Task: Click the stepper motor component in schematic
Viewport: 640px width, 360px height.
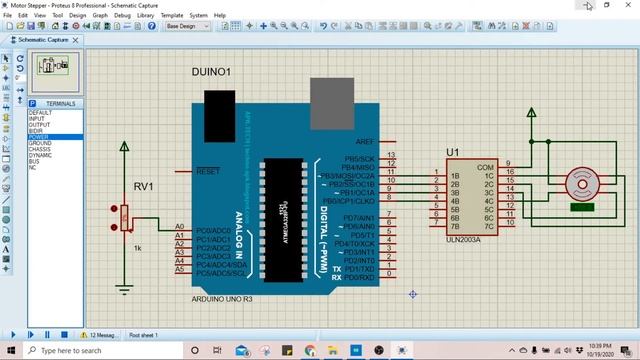Action: pyautogui.click(x=582, y=184)
